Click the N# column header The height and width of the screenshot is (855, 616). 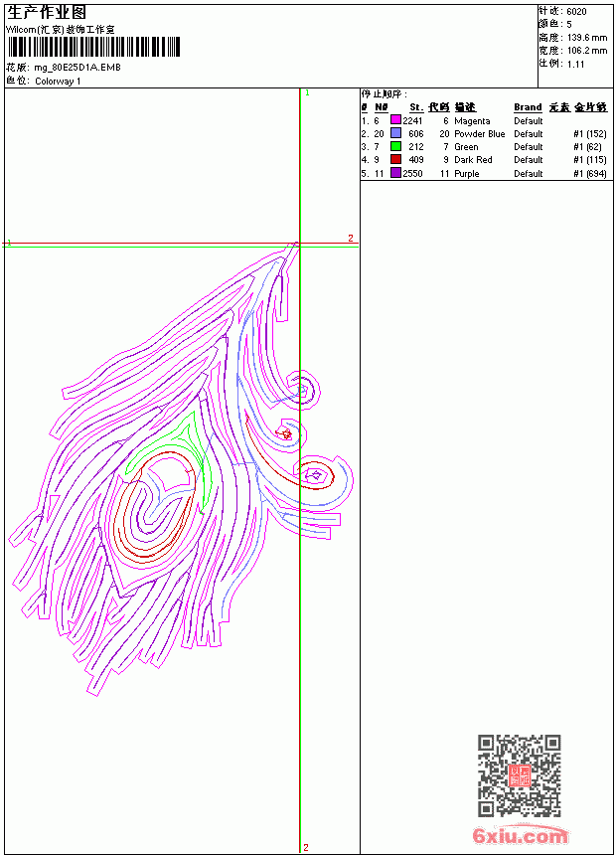pos(382,107)
